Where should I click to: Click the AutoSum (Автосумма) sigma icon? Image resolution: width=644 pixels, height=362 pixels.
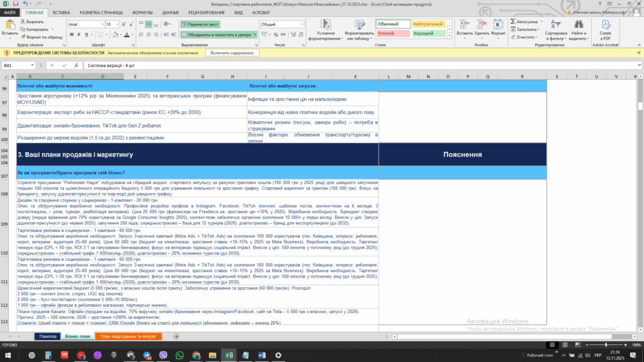(513, 21)
